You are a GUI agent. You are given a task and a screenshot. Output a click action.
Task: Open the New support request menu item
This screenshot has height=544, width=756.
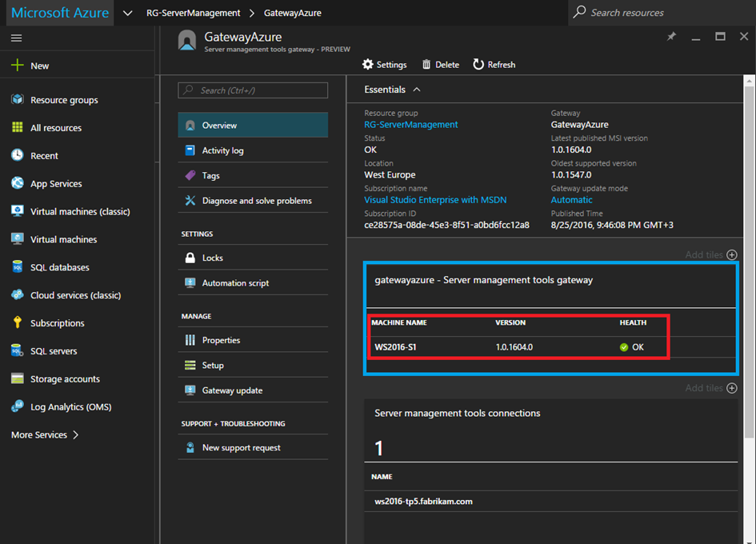tap(253, 447)
